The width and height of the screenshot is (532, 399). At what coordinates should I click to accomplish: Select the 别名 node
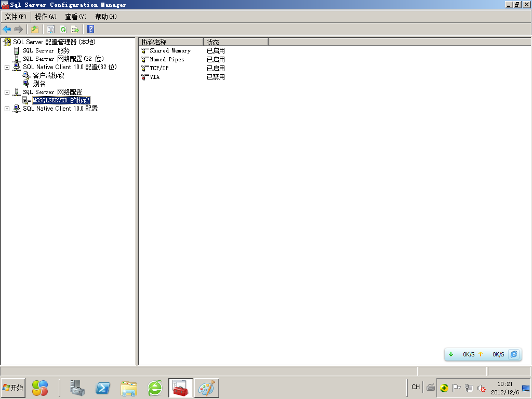pyautogui.click(x=39, y=84)
